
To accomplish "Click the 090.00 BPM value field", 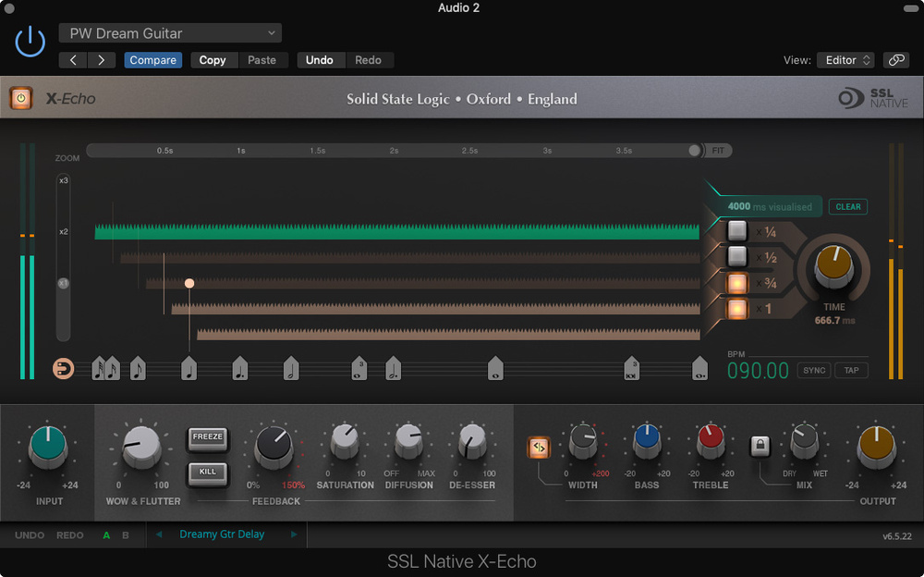I will click(x=758, y=371).
